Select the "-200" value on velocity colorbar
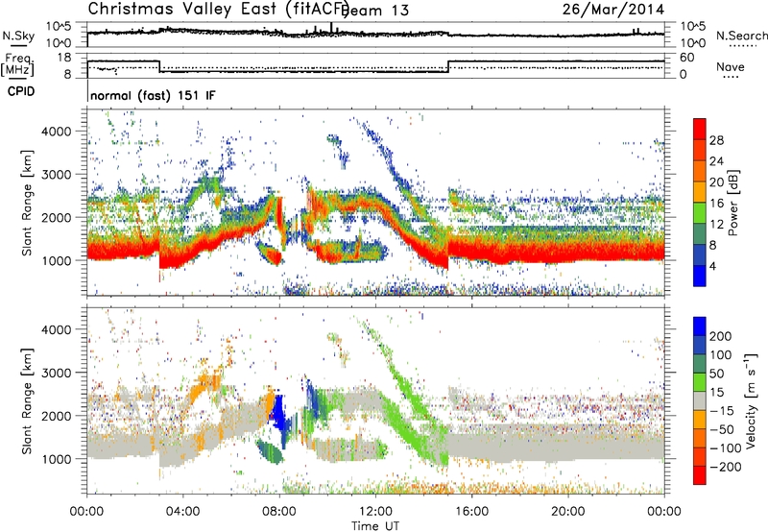Viewport: 768px width, 532px height. click(726, 468)
